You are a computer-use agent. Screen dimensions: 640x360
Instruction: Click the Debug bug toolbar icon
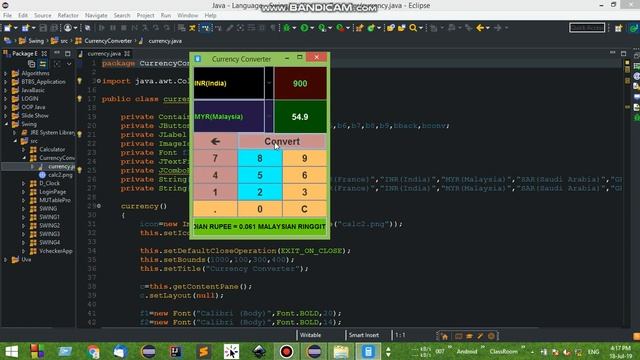pyautogui.click(x=287, y=28)
